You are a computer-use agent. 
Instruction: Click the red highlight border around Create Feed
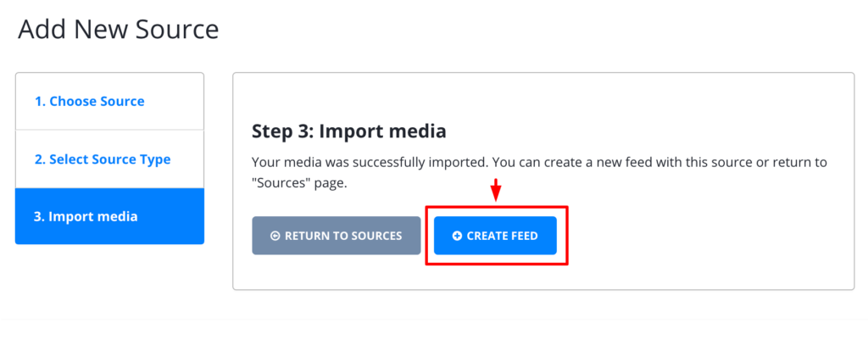coord(497,207)
